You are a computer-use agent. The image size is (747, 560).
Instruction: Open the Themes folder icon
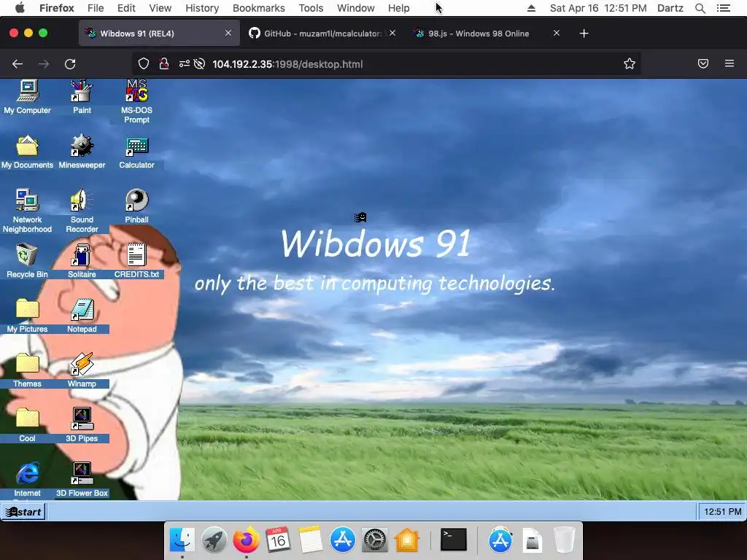point(27,370)
